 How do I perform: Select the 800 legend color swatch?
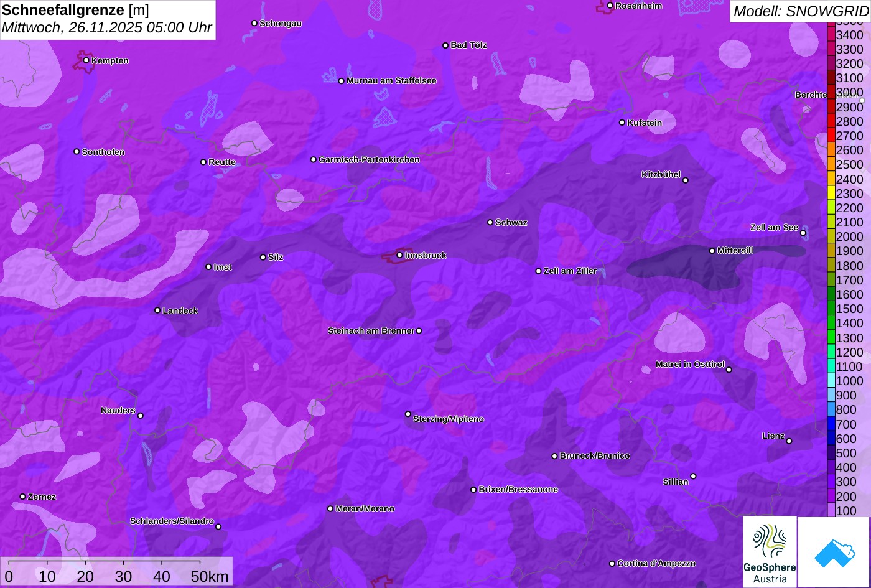tap(831, 409)
